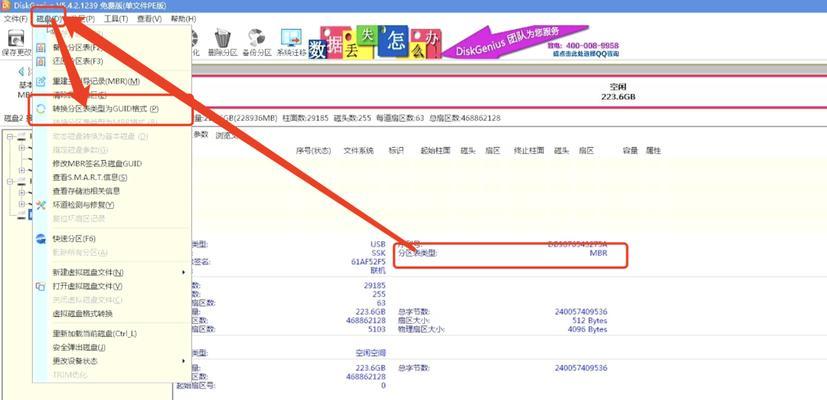The width and height of the screenshot is (827, 400).
Task: Click the 数据丢失怎么办 banner
Action: pos(374,42)
